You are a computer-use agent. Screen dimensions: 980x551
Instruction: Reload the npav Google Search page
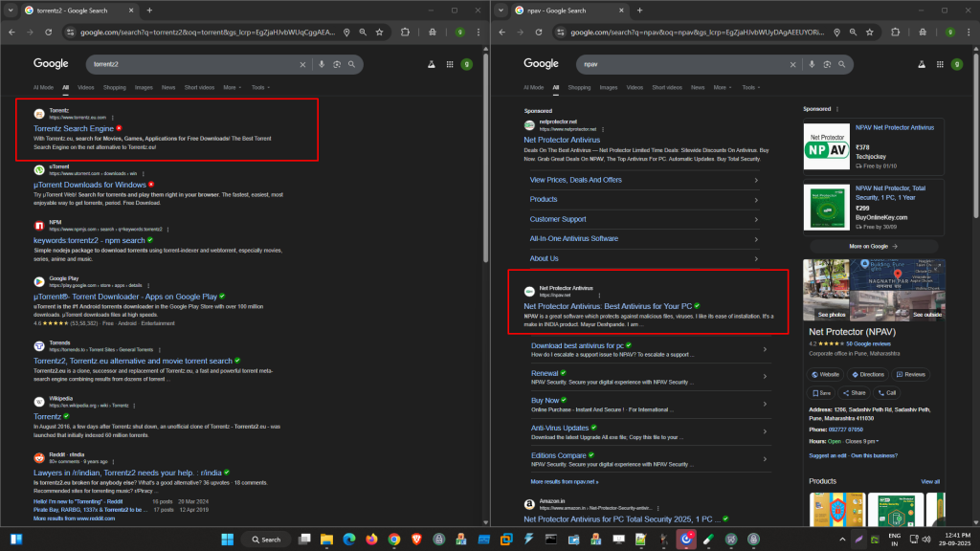pos(537,32)
